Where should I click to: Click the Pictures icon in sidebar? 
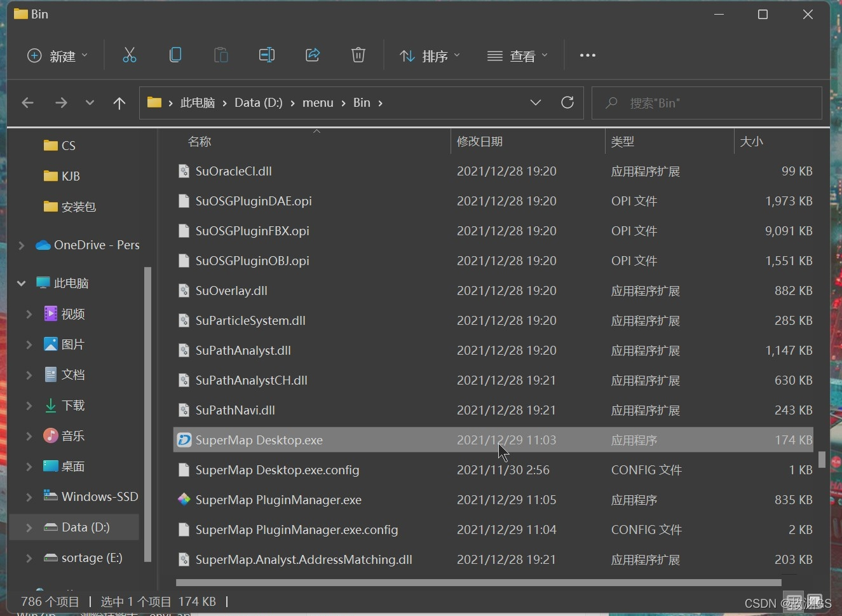pyautogui.click(x=51, y=344)
